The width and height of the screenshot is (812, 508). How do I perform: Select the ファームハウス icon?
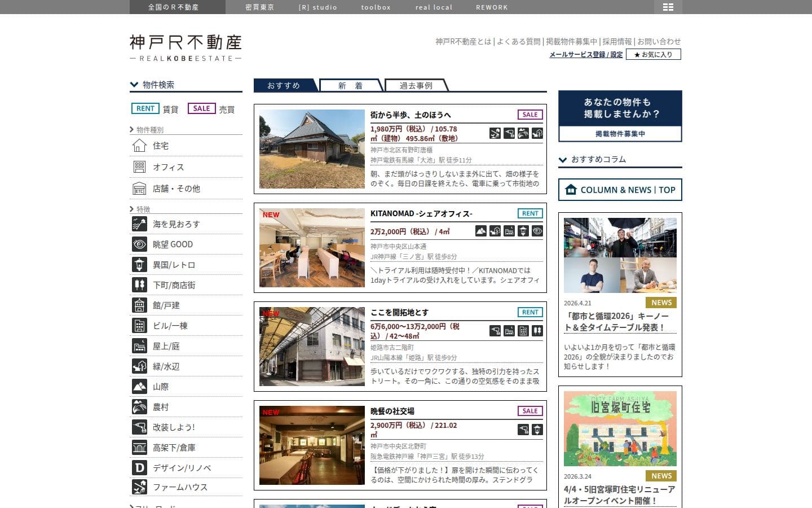pyautogui.click(x=139, y=487)
